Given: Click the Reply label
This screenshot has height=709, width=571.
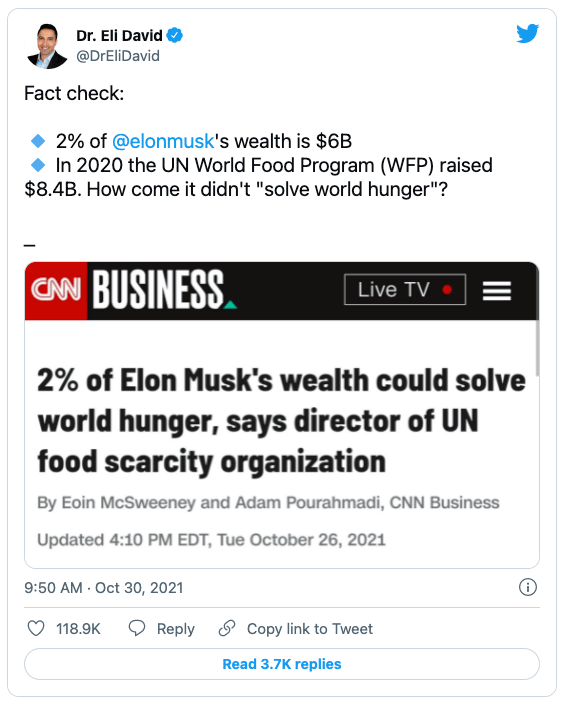Looking at the screenshot, I should 175,629.
